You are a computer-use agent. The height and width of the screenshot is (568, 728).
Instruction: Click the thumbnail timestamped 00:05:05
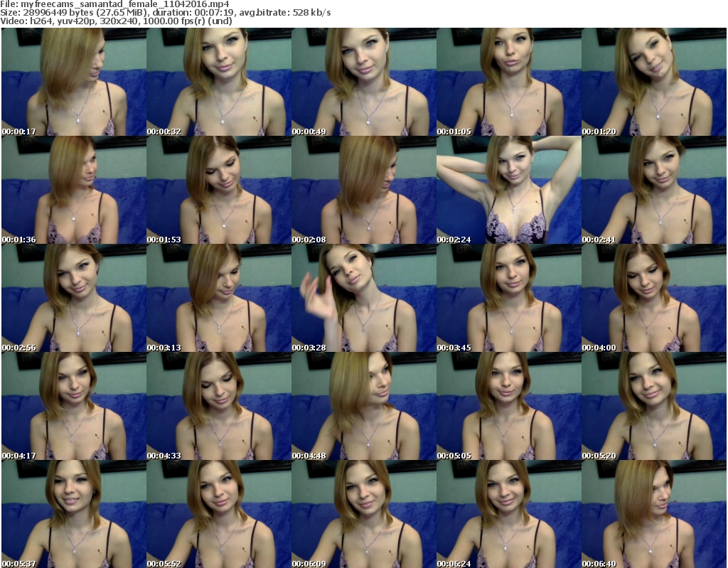pos(509,406)
